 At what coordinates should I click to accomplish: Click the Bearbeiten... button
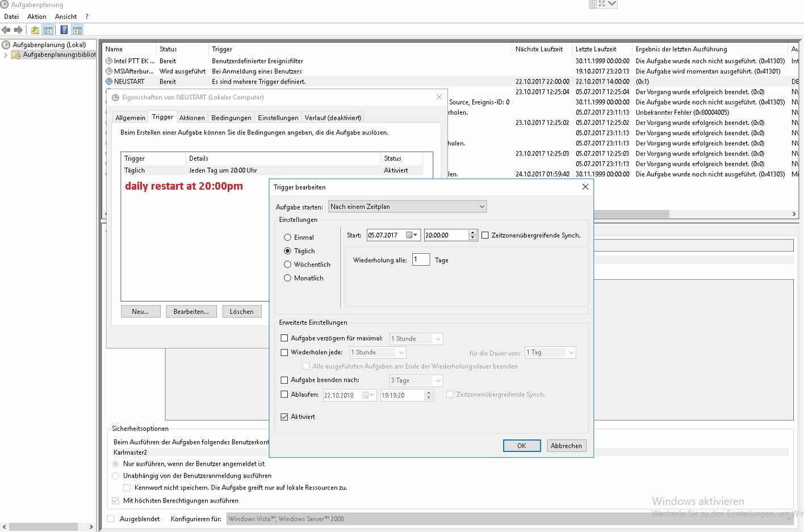pos(191,312)
